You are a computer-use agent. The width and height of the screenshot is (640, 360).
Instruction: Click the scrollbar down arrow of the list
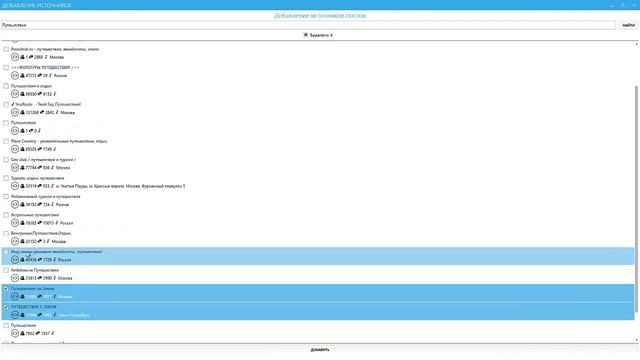[636, 340]
